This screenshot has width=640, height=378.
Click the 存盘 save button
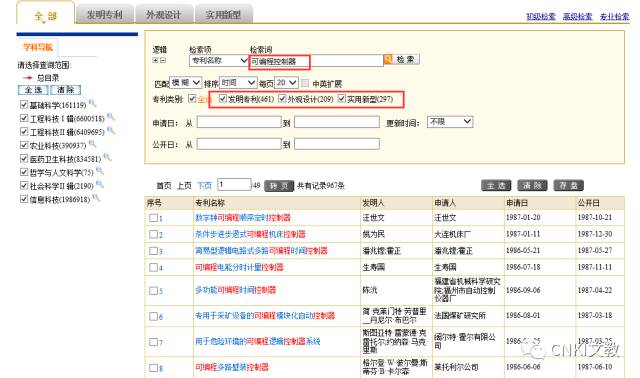[569, 185]
